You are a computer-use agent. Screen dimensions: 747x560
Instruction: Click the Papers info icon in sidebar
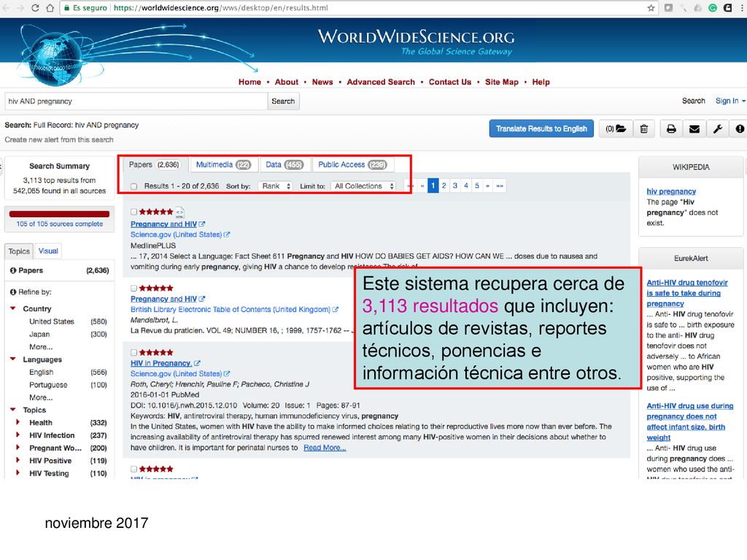13,271
